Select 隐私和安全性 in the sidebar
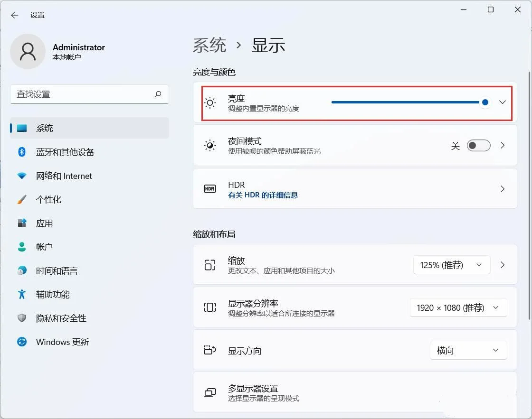The image size is (532, 419). click(x=90, y=318)
